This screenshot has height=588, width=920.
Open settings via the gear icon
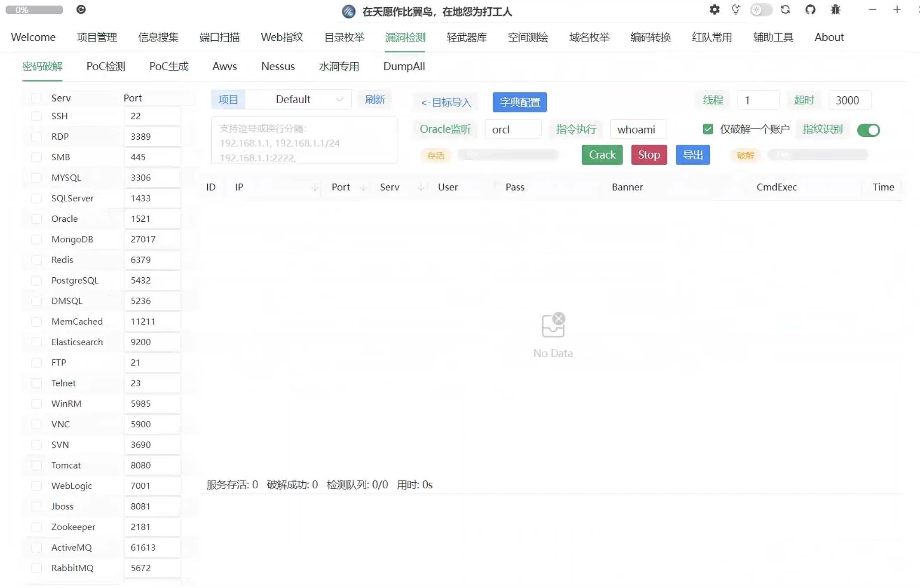714,9
